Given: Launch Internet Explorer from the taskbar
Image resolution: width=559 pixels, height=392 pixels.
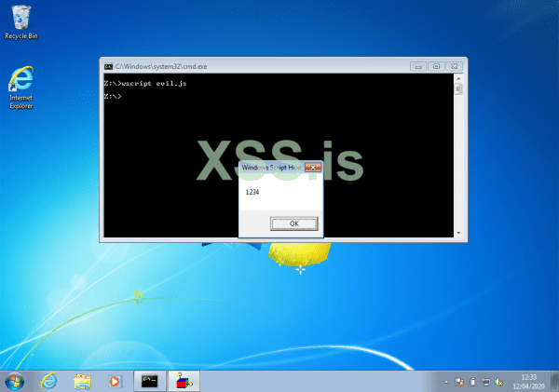Looking at the screenshot, I should click(x=49, y=381).
